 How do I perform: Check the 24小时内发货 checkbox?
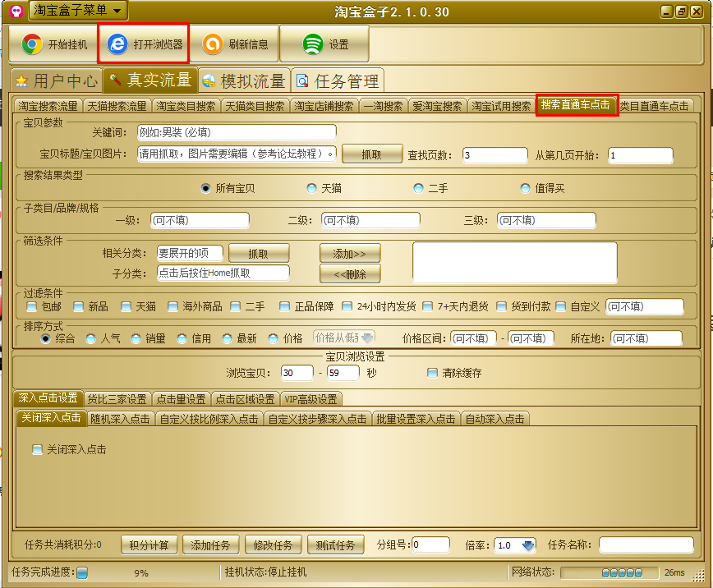[x=347, y=306]
